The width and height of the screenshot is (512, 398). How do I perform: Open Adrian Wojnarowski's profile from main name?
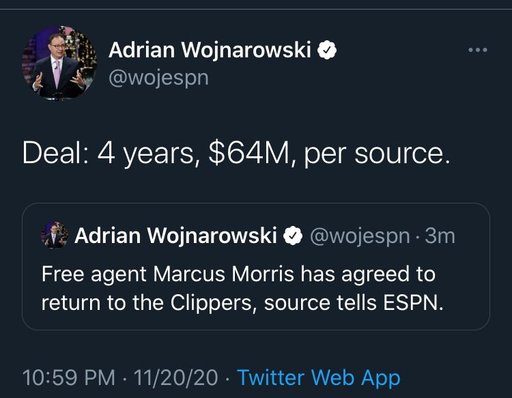(x=210, y=50)
